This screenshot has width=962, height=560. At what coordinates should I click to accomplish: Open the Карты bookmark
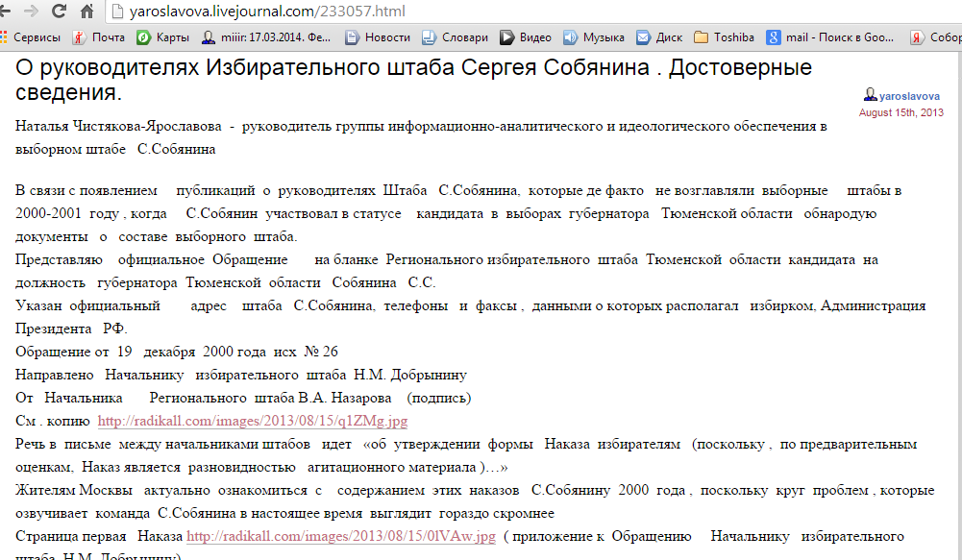pyautogui.click(x=162, y=37)
